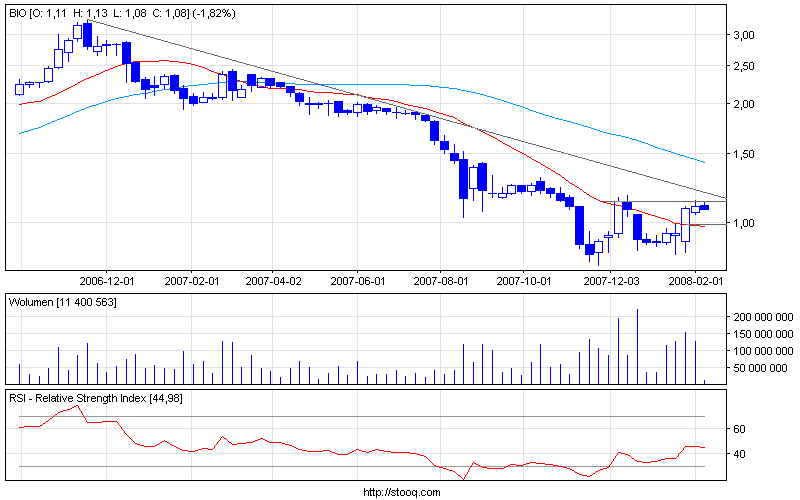Image resolution: width=800 pixels, height=500 pixels.
Task: Click the 200 000 000 volume axis label
Action: [763, 317]
